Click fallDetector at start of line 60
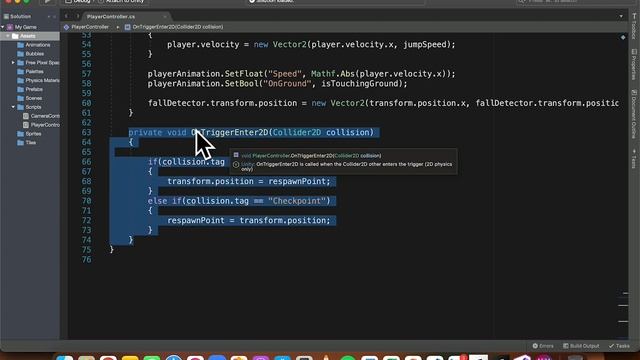Screen dimensions: 640x360 177,104
